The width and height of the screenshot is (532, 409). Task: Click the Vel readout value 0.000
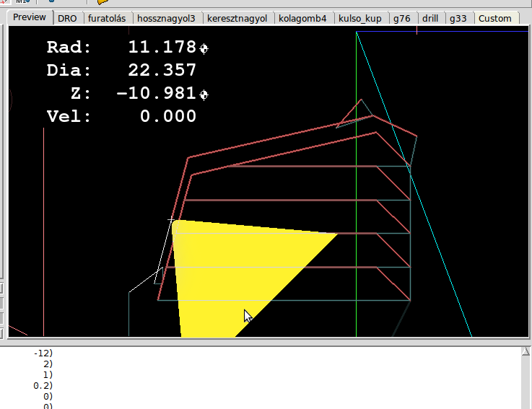tap(167, 117)
